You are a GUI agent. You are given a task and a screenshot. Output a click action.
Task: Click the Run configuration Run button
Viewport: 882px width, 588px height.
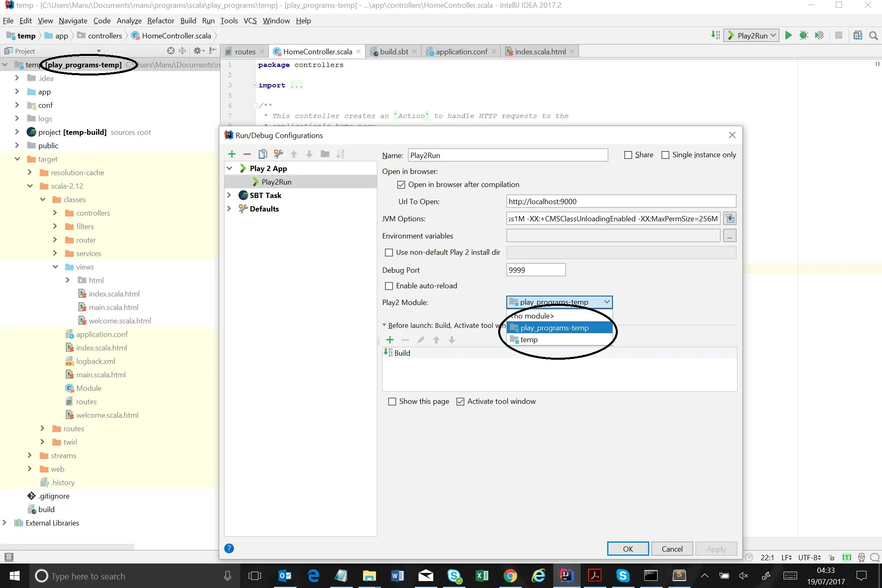tap(788, 36)
